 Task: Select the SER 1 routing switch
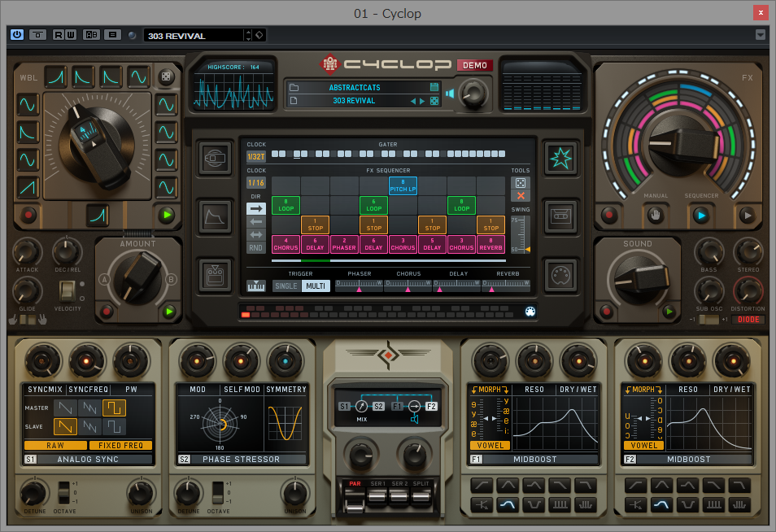click(377, 495)
